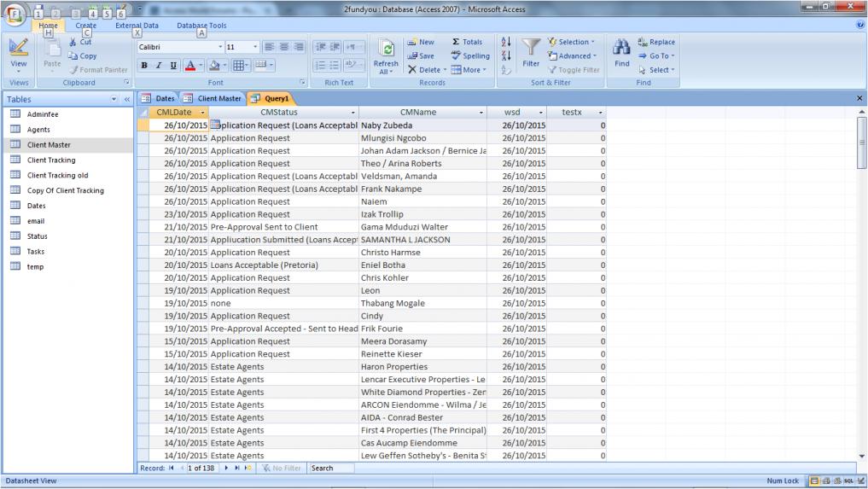This screenshot has width=868, height=489.
Task: Click the Refresh All icon
Action: (x=385, y=51)
